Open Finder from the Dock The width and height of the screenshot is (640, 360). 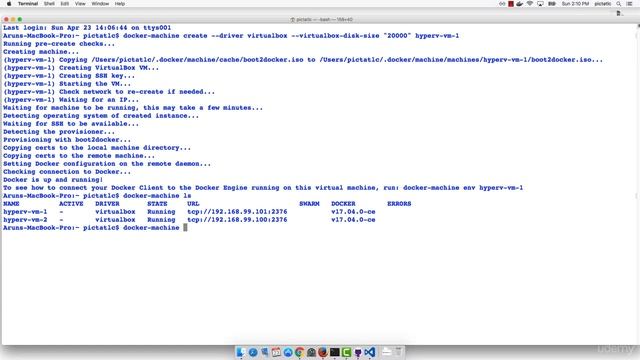click(x=241, y=352)
